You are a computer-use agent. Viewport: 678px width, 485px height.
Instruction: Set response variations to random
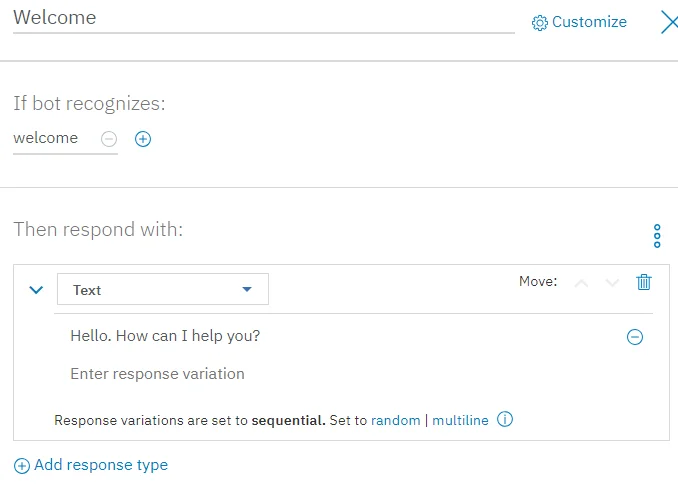tap(396, 420)
